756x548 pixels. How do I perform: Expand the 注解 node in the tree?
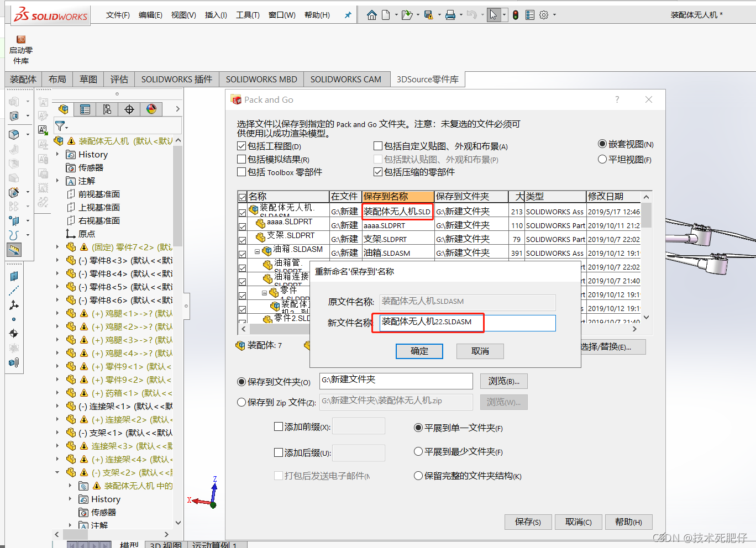point(57,181)
